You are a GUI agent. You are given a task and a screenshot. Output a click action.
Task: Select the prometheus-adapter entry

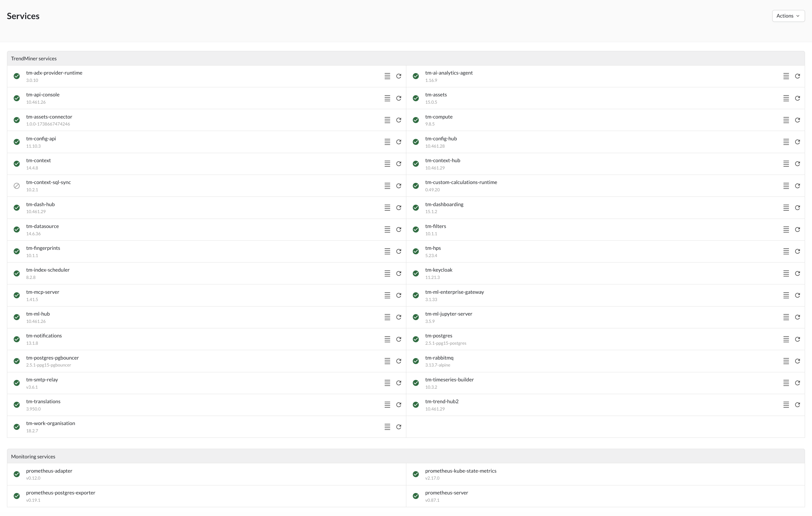coord(206,474)
